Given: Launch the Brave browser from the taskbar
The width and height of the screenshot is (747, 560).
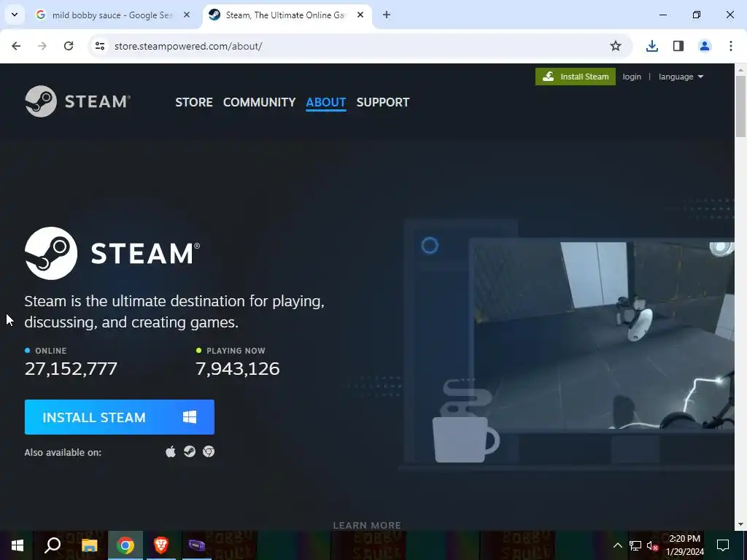Looking at the screenshot, I should pyautogui.click(x=161, y=545).
